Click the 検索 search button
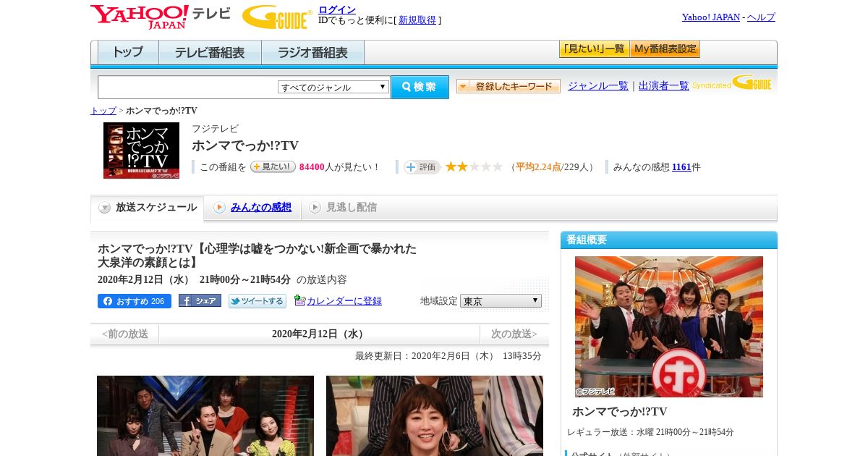The height and width of the screenshot is (456, 868). (420, 87)
